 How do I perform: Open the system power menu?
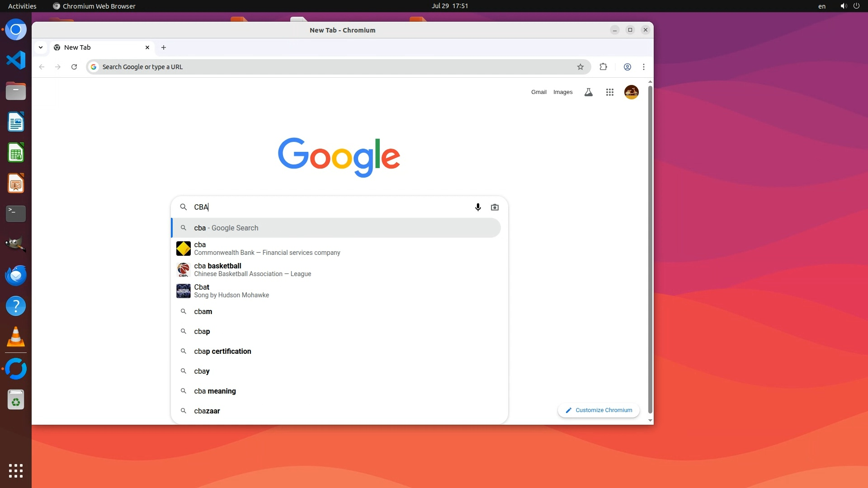coord(856,6)
